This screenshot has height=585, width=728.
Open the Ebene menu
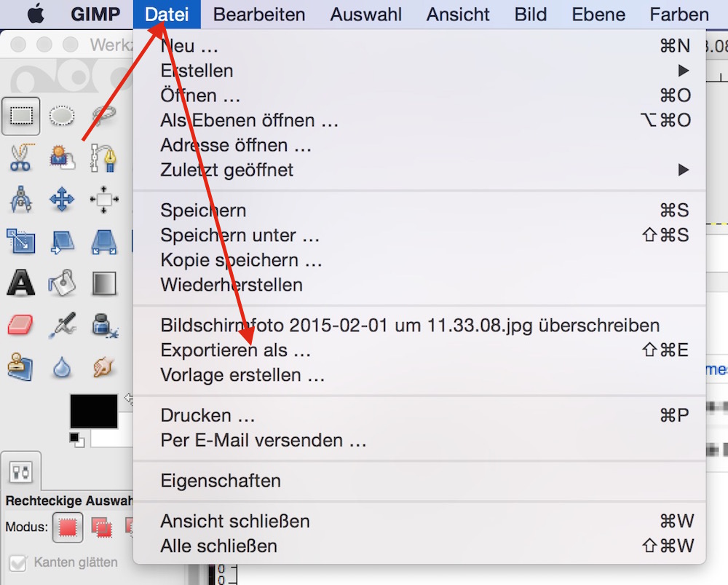point(598,15)
